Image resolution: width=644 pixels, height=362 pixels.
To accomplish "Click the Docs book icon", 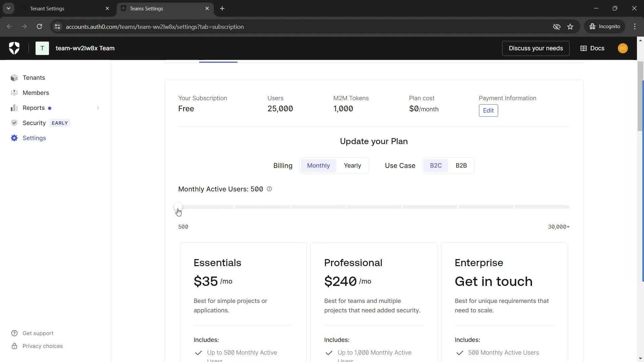I will coord(584,48).
